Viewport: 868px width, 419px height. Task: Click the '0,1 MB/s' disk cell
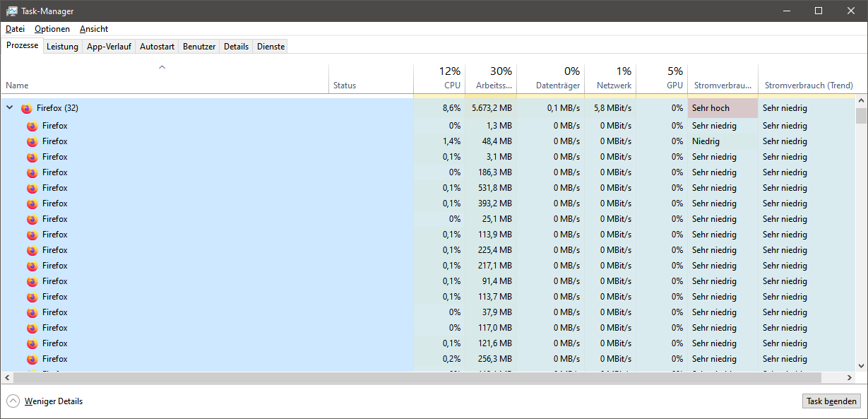(550, 108)
